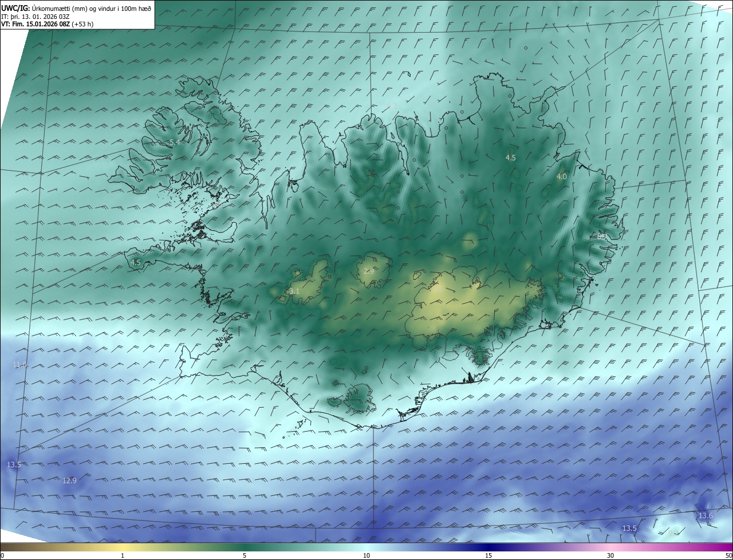Viewport: 733px width, 560px height.
Task: Click the 12.9 value label in the southwest sea
Action: 69,480
